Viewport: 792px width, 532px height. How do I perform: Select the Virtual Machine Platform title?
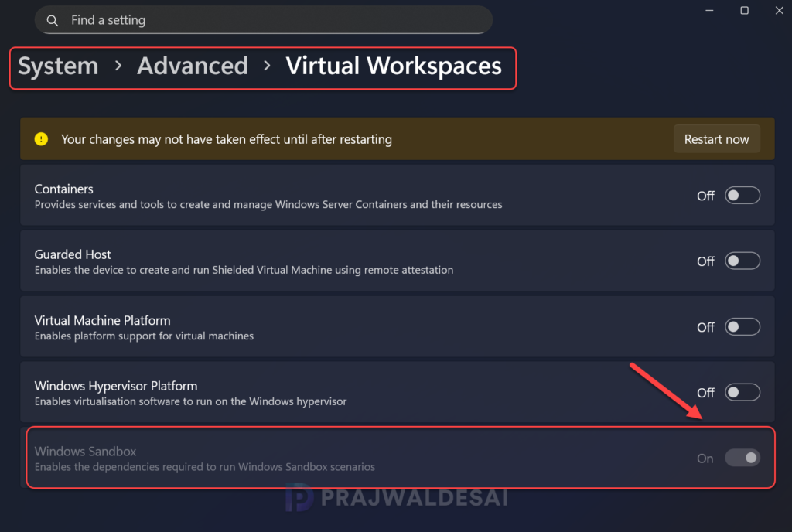pyautogui.click(x=103, y=320)
